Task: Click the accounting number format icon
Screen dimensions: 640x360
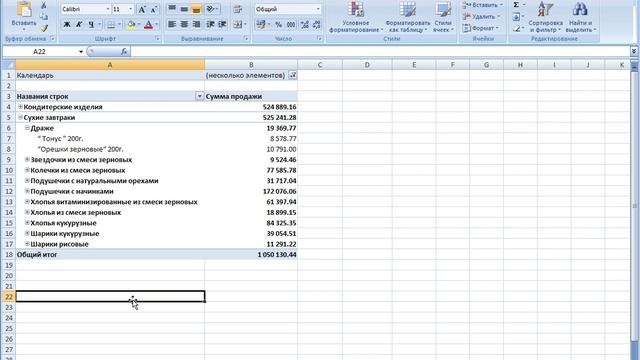Action: coord(261,24)
